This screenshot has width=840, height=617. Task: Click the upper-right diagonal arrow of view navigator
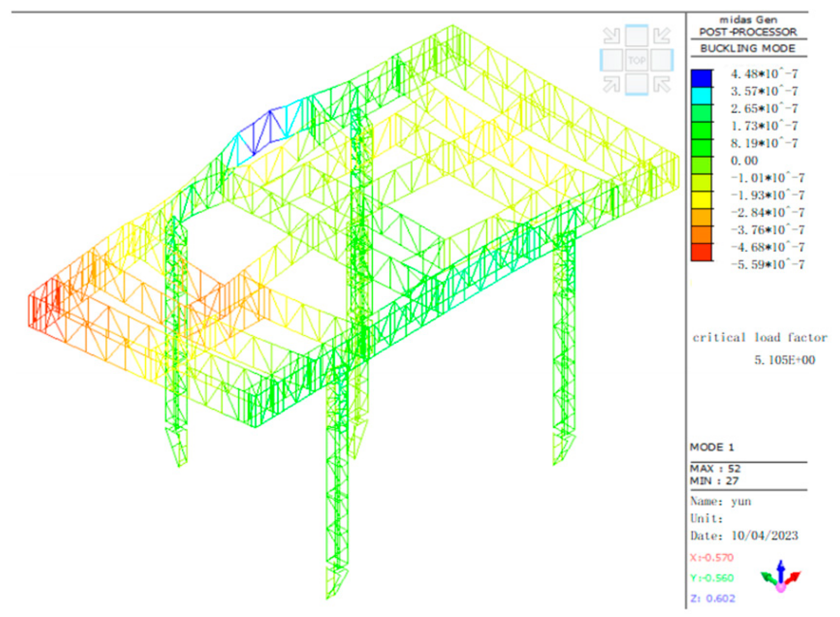point(662,36)
